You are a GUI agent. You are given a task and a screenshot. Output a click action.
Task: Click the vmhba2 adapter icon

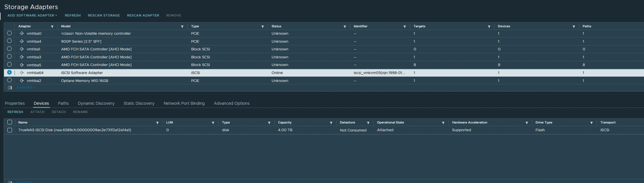click(x=22, y=81)
